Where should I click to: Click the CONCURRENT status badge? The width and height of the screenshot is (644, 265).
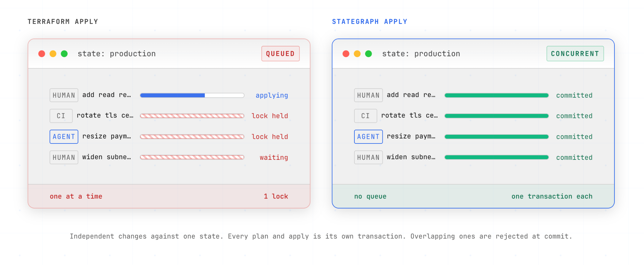click(575, 54)
